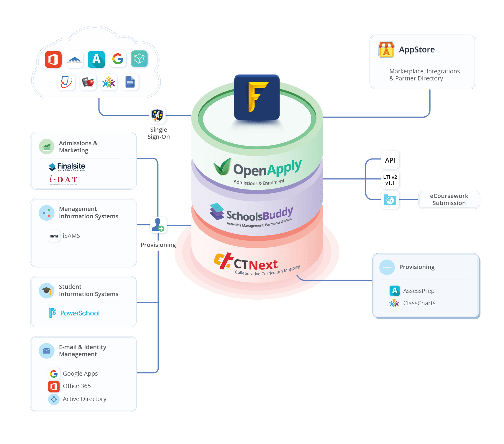Click the Active Directory diamond icon
This screenshot has width=504, height=444.
54,399
